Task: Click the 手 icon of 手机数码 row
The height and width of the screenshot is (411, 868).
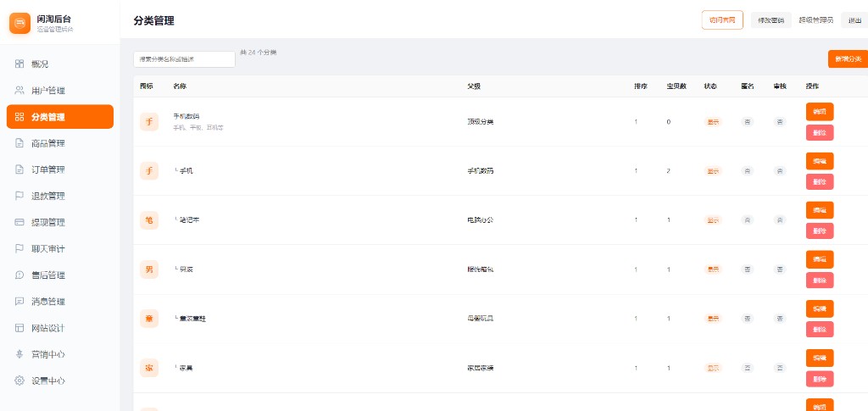Action: click(149, 122)
